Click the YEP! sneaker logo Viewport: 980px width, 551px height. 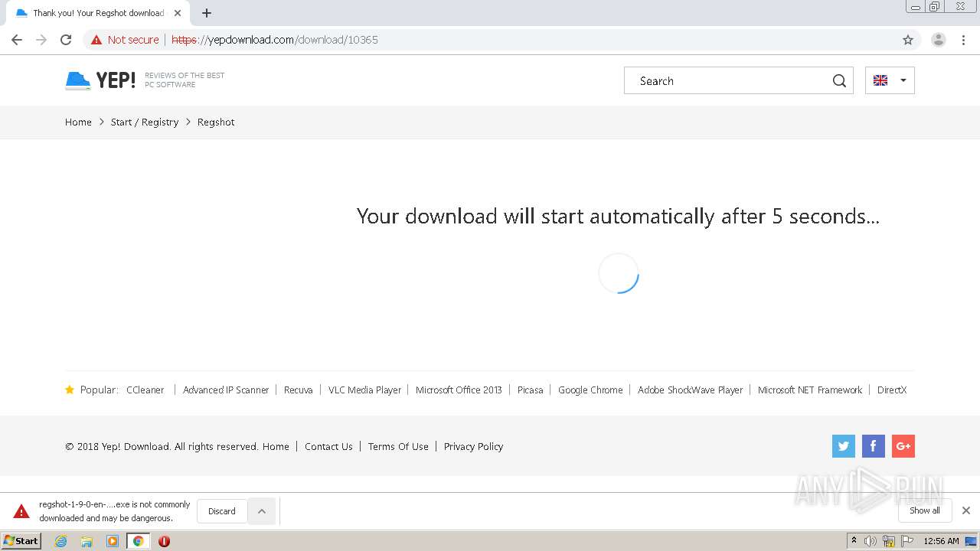[100, 80]
